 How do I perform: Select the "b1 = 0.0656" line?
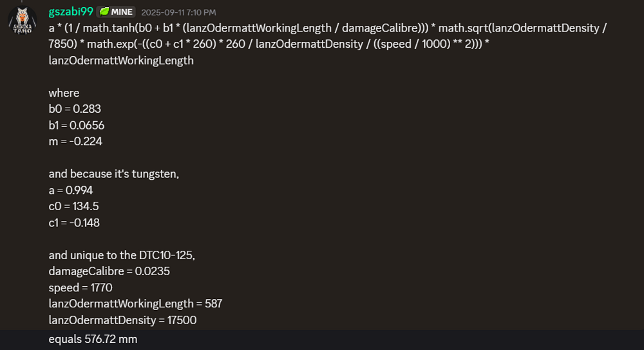click(x=76, y=125)
